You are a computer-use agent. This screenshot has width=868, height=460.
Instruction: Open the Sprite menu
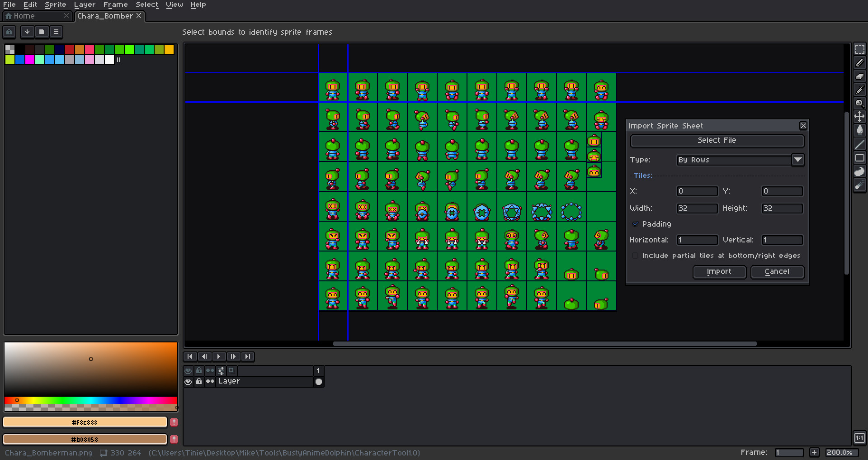[x=55, y=5]
